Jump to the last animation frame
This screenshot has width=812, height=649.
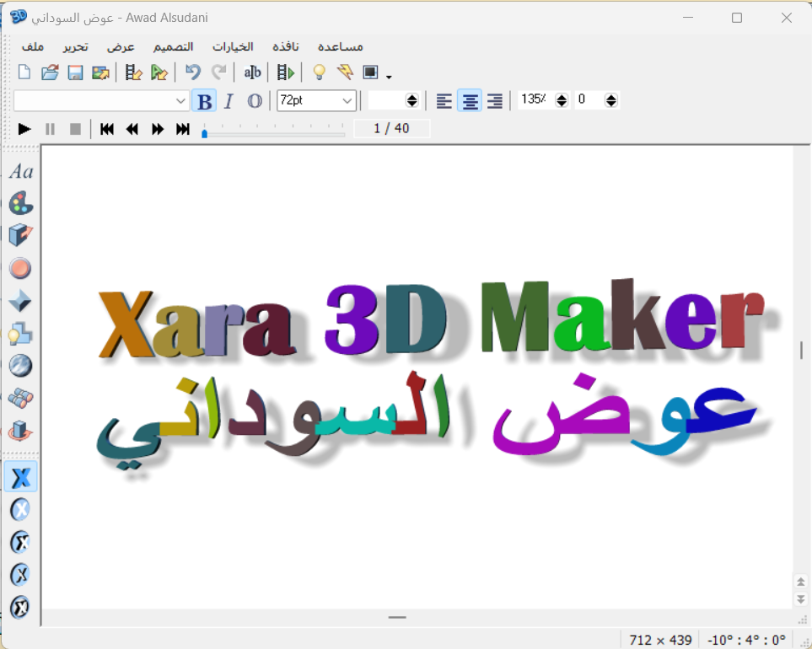(x=183, y=129)
